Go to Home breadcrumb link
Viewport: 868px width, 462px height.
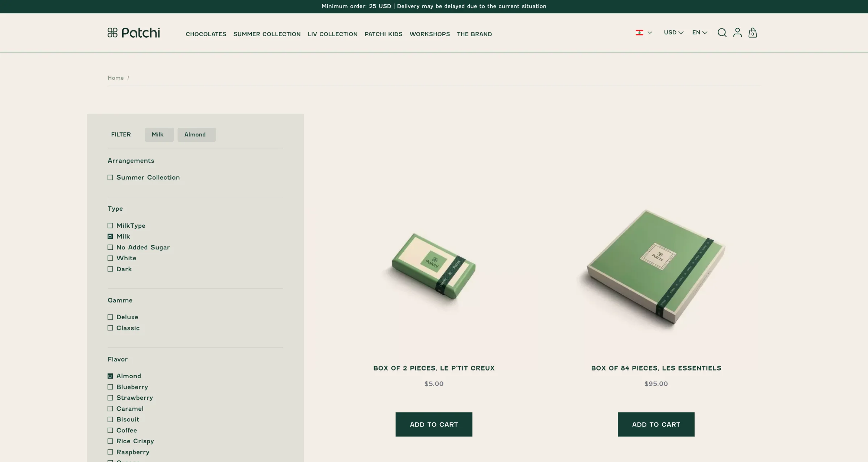click(x=115, y=78)
